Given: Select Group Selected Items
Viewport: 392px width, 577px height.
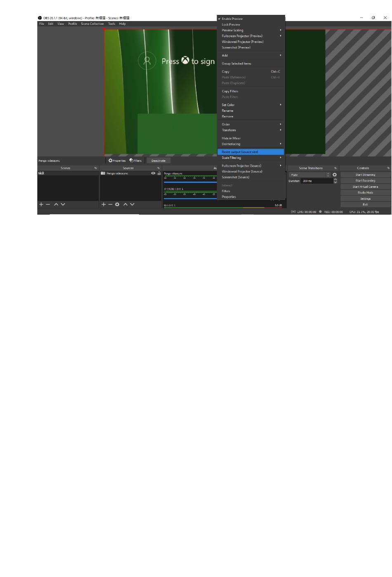Looking at the screenshot, I should pyautogui.click(x=251, y=64).
